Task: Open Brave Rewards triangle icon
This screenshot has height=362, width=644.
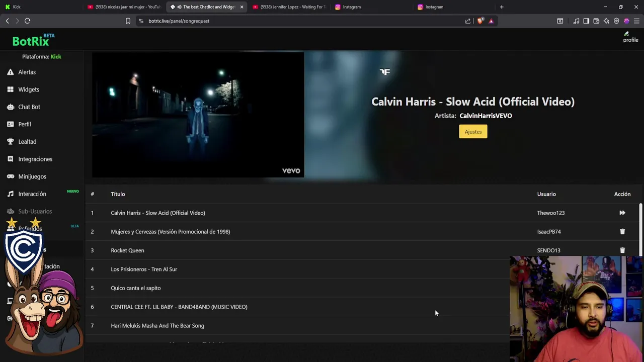Action: coord(491,21)
